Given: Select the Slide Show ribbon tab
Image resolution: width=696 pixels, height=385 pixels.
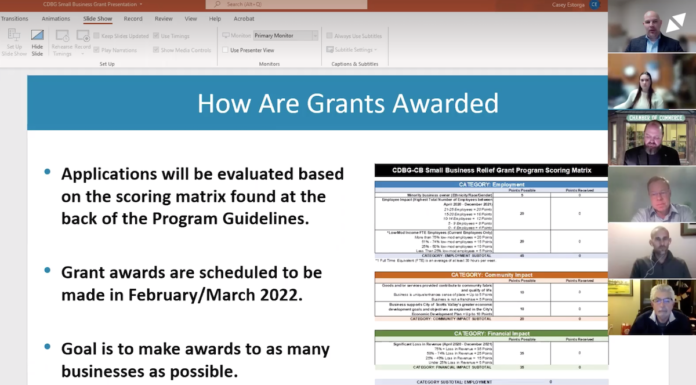Looking at the screenshot, I should pos(97,19).
